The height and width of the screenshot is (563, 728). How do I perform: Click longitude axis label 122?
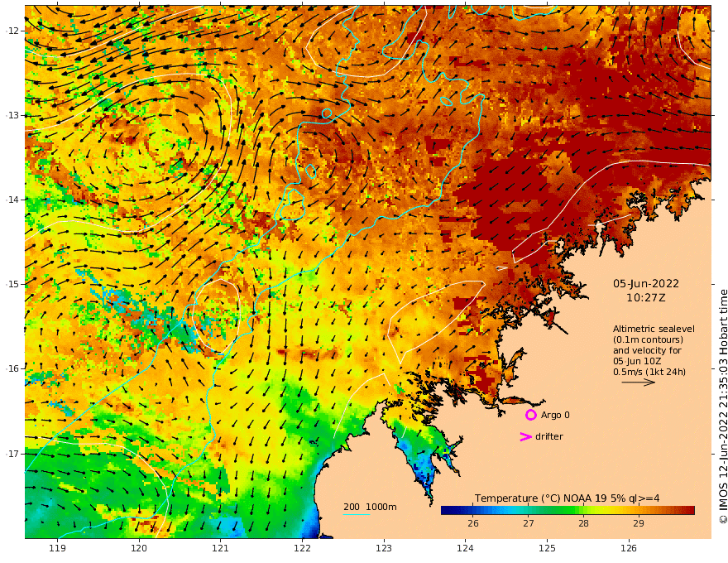[x=302, y=548]
